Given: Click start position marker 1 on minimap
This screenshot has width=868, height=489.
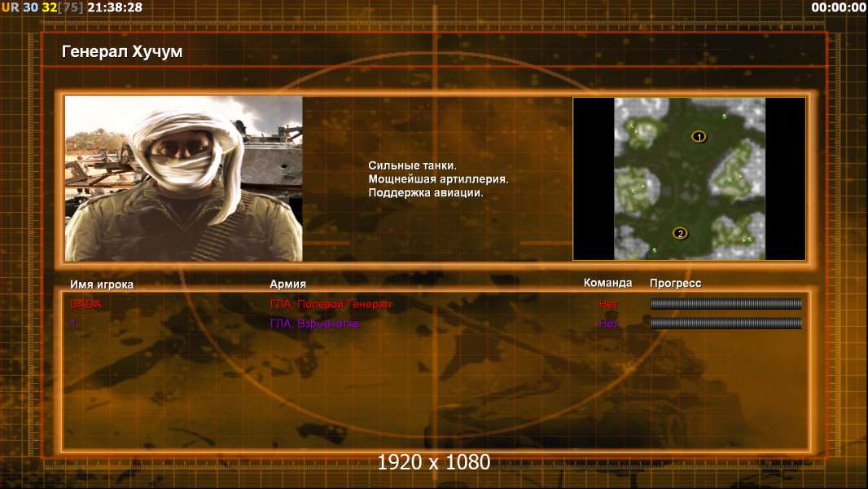Looking at the screenshot, I should 699,136.
